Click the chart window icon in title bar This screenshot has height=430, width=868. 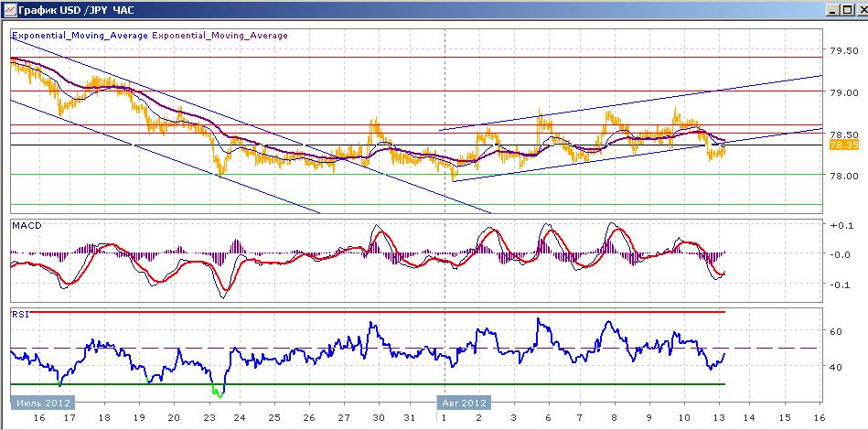pyautogui.click(x=10, y=9)
